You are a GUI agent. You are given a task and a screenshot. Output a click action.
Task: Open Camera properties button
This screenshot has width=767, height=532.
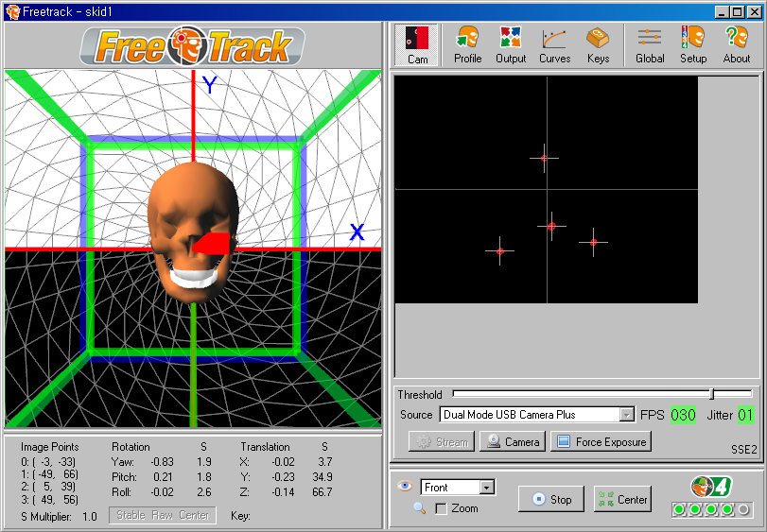513,441
